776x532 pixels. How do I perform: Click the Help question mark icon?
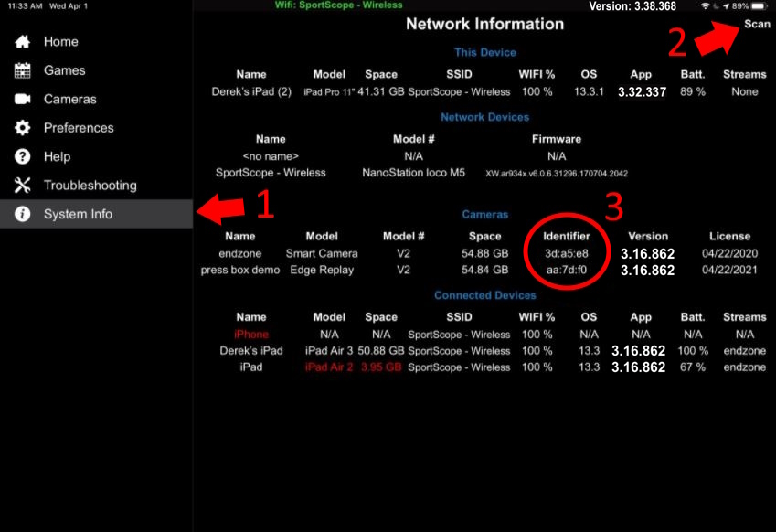tap(23, 156)
